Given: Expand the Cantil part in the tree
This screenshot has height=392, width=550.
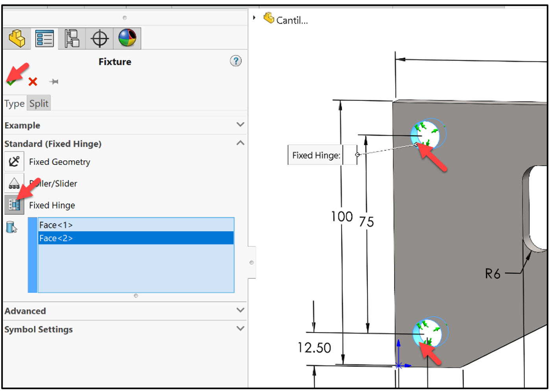Looking at the screenshot, I should click(254, 17).
